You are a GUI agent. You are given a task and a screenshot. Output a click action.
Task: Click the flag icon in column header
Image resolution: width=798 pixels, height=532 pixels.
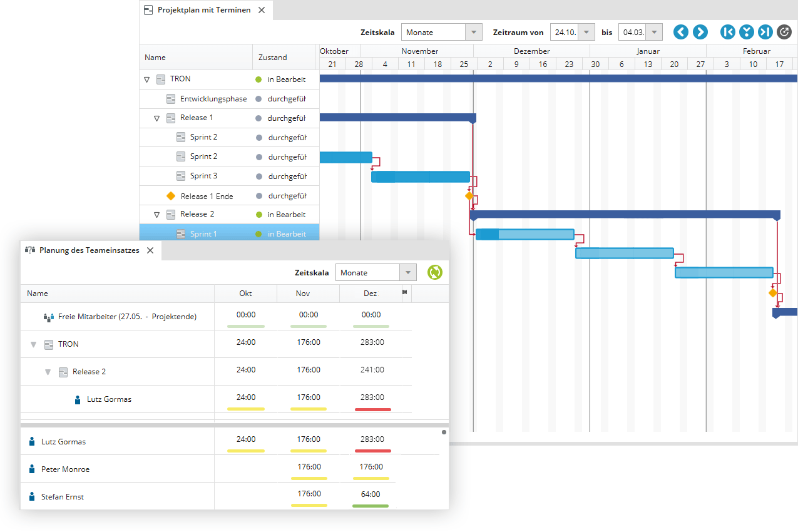405,293
